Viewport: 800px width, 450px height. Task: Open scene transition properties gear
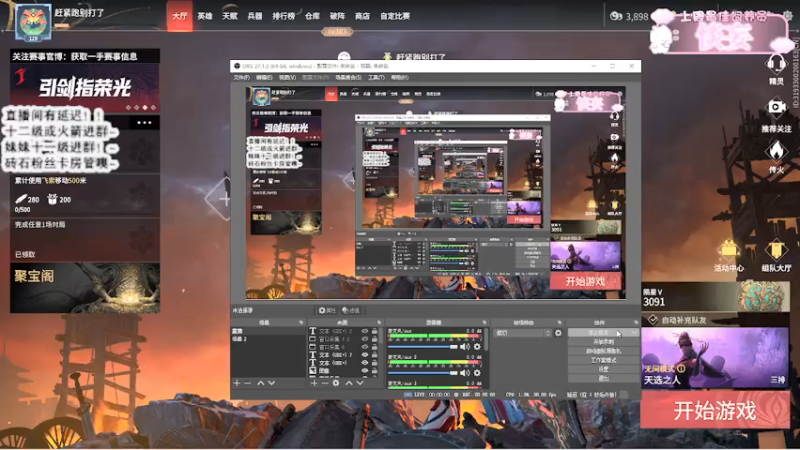[558, 333]
